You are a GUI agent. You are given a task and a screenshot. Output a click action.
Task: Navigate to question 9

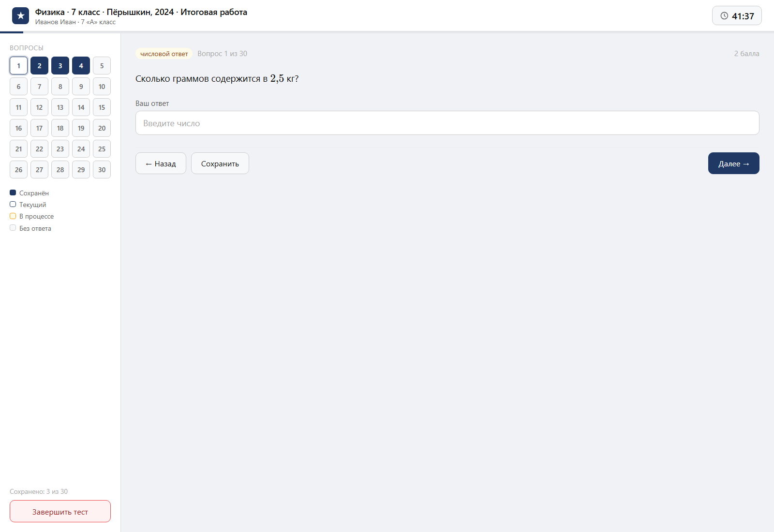click(x=81, y=87)
